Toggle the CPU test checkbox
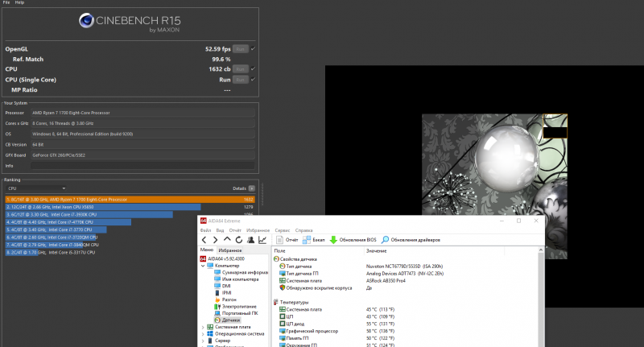Screen dimensions: 644x347 point(253,69)
